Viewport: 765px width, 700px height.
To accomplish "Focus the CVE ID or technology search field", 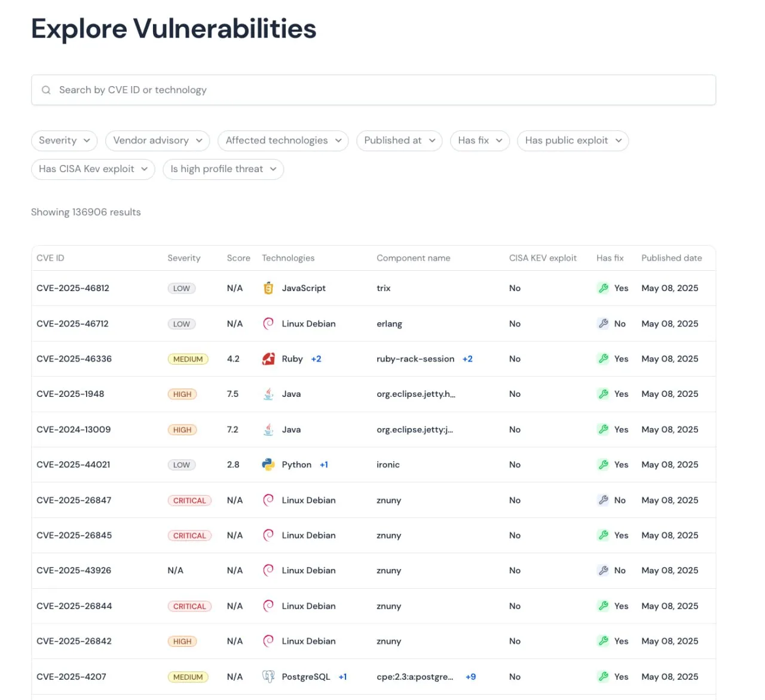I will click(382, 90).
